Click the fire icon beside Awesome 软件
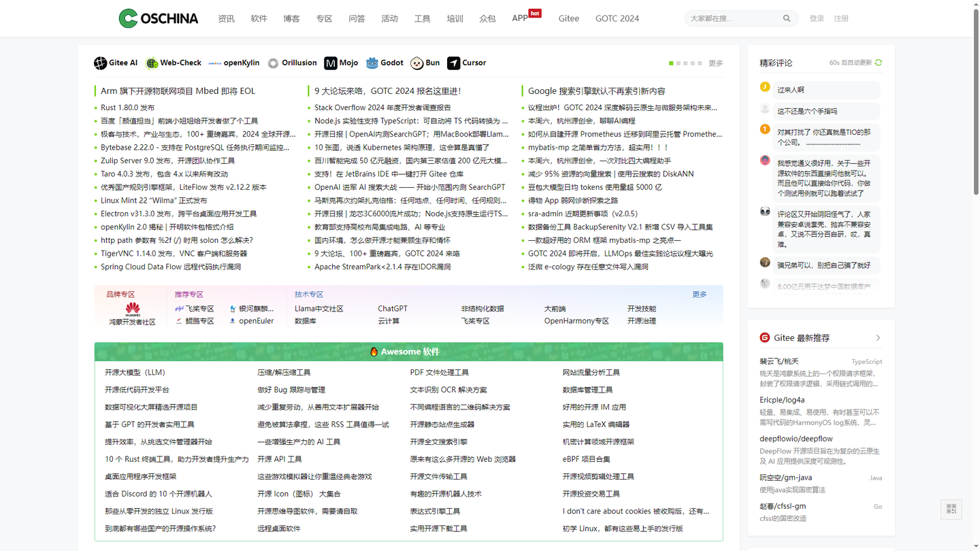Screen dimensions: 980x551 374,352
